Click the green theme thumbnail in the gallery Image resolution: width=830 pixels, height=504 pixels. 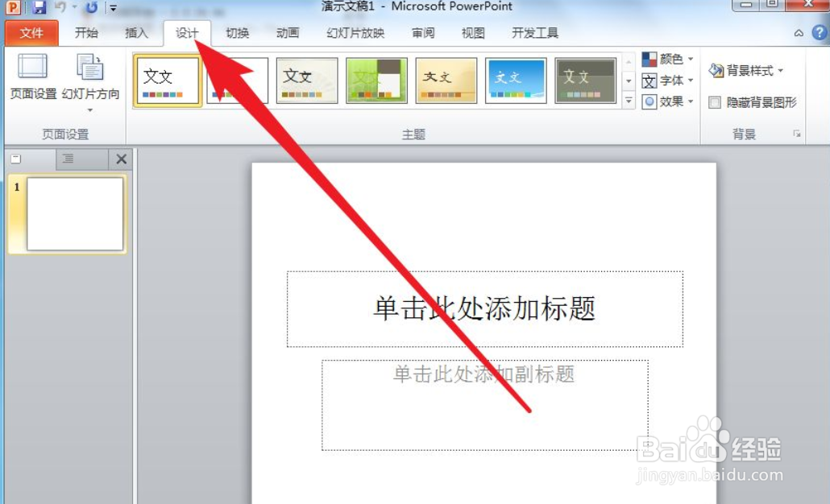376,80
